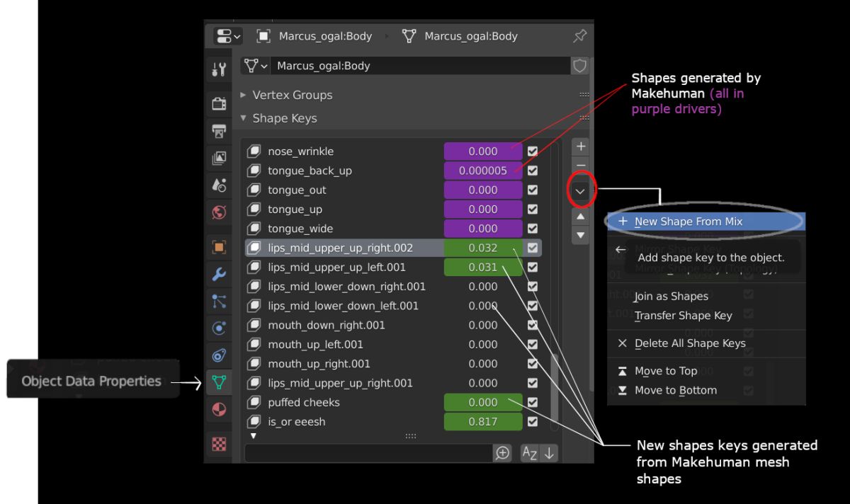Screen dimensions: 850x504
Task: Open the Tool properties tab
Action: coord(219,69)
